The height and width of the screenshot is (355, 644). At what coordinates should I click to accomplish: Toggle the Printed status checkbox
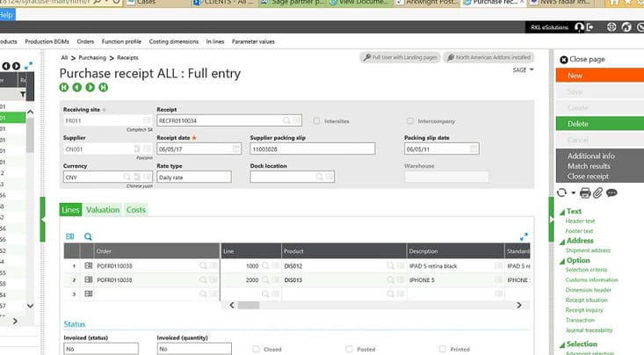pyautogui.click(x=442, y=349)
